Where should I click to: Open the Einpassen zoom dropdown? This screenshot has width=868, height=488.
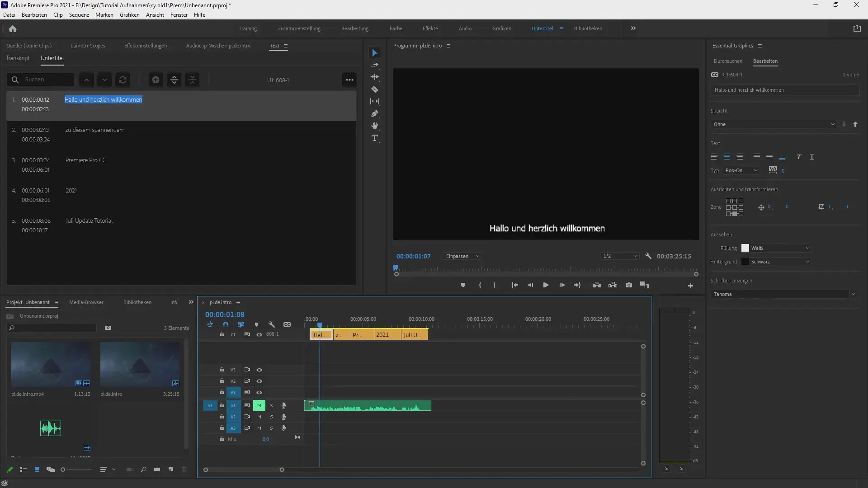(x=462, y=256)
